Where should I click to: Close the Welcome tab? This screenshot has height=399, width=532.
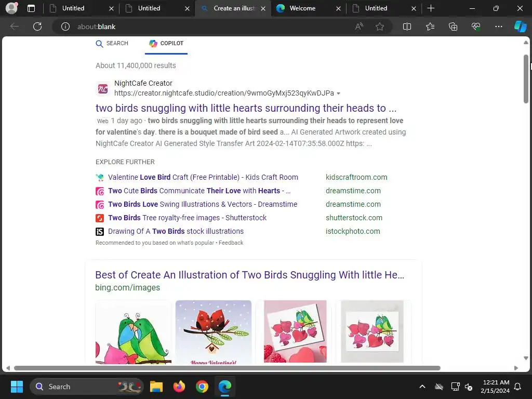pos(338,8)
